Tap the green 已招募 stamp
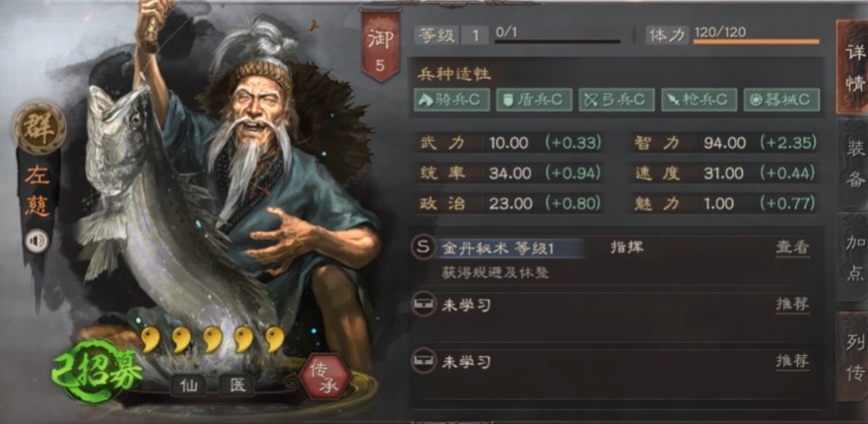 tap(94, 370)
